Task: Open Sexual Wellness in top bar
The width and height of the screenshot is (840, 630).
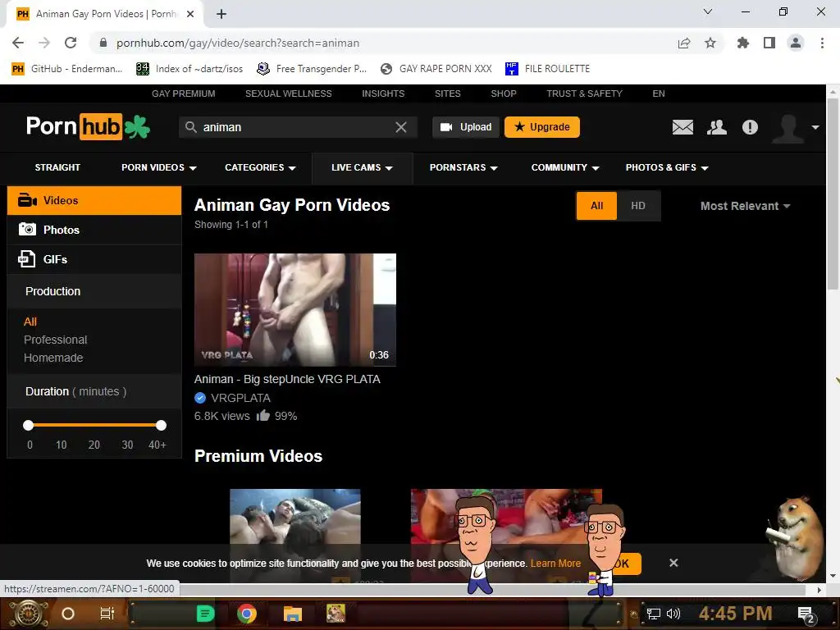Action: click(x=288, y=94)
